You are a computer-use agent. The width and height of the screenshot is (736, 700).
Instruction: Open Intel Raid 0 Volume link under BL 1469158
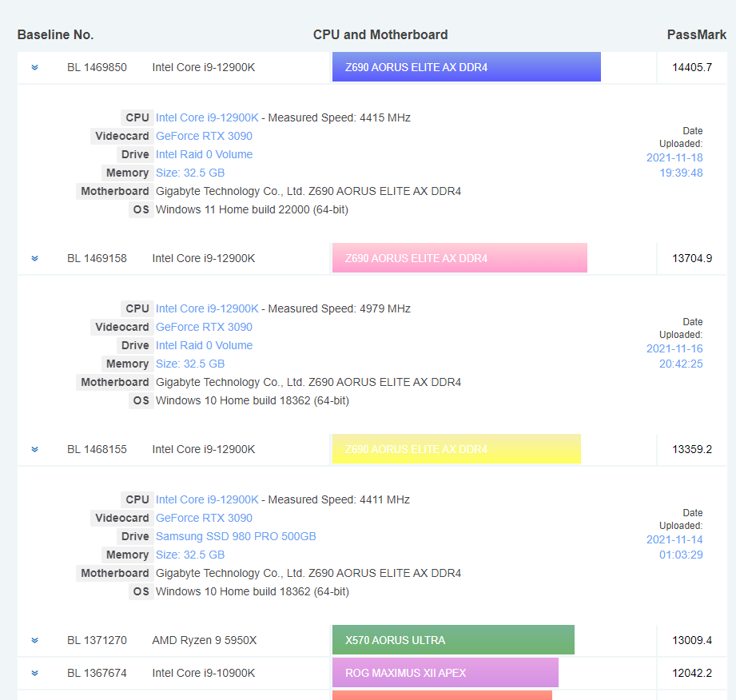click(205, 345)
